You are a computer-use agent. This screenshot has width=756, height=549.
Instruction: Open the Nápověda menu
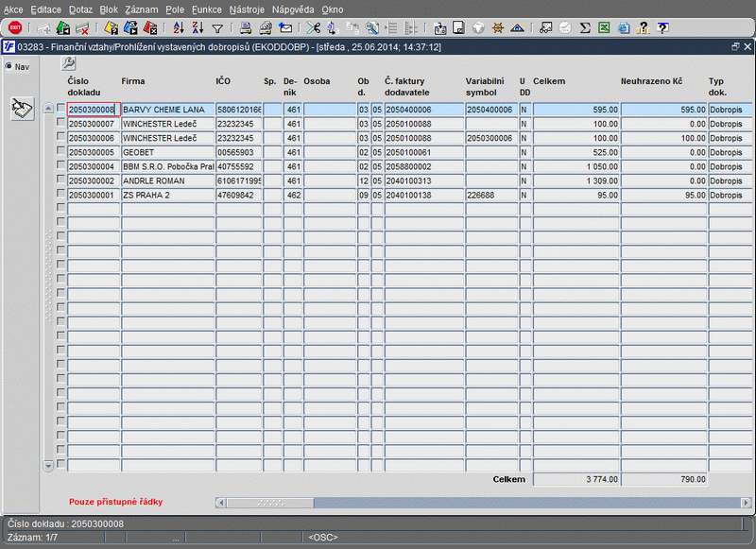coord(293,9)
